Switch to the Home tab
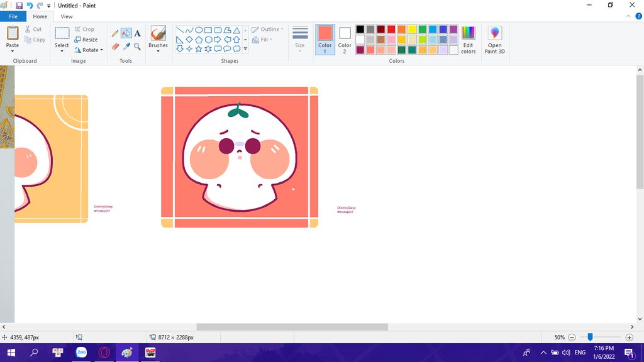 40,16
